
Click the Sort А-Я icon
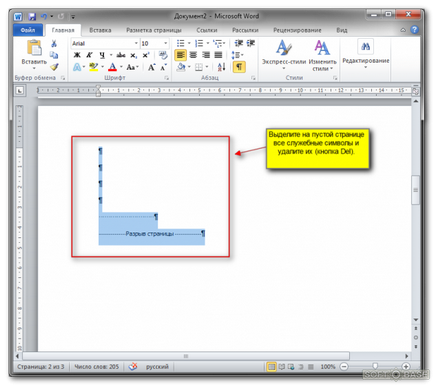point(221,67)
